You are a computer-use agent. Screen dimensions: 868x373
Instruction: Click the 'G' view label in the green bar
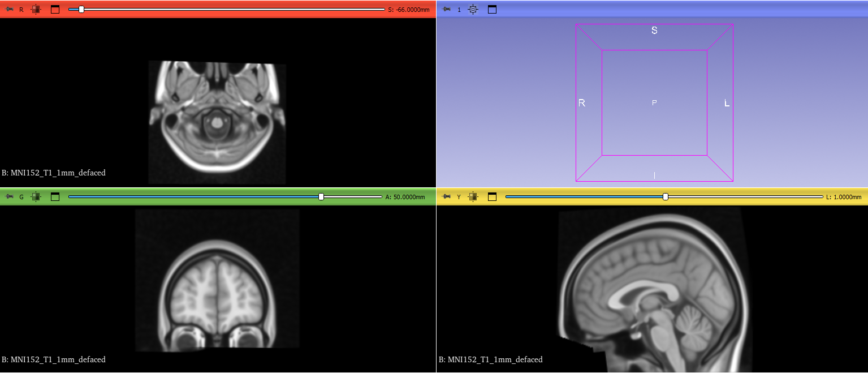pyautogui.click(x=21, y=197)
